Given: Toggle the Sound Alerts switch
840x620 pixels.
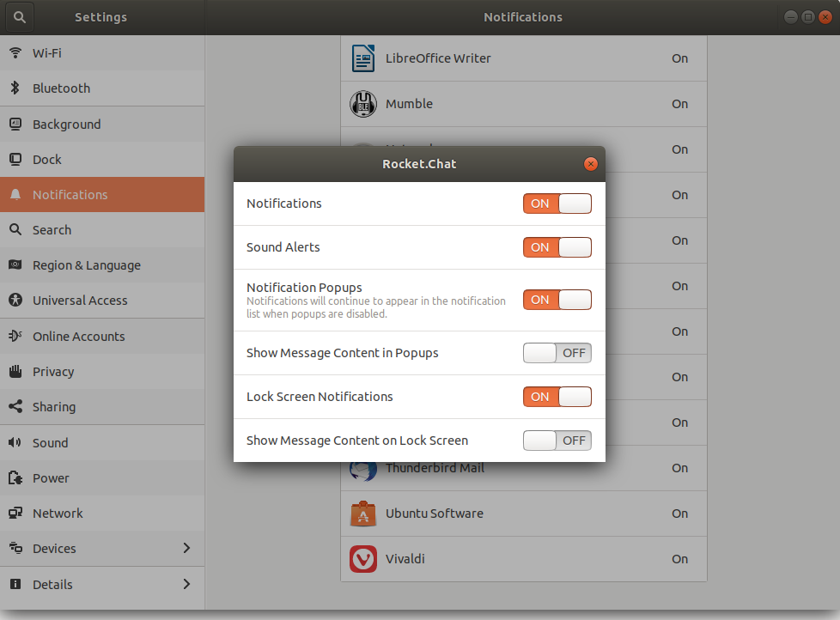Looking at the screenshot, I should coord(557,247).
